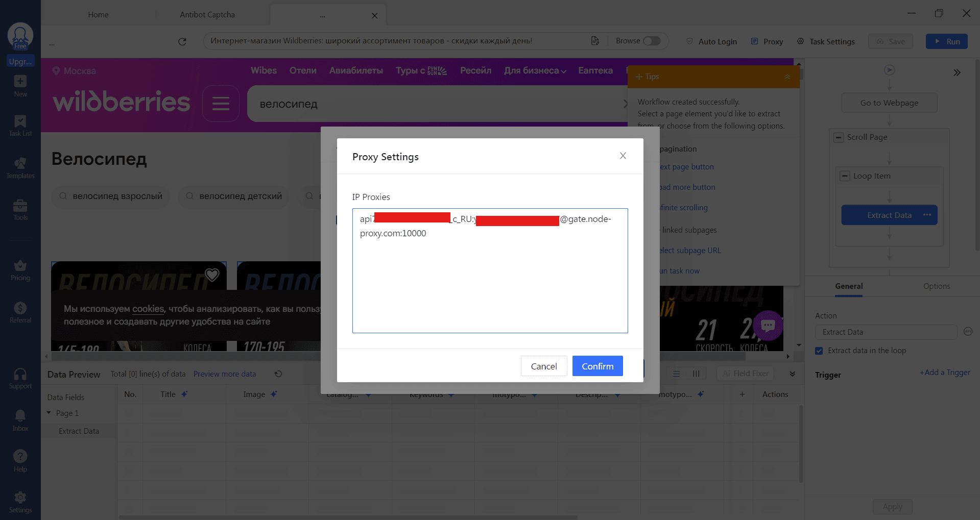Click inside the IP Proxies text area
980x520 pixels.
pyautogui.click(x=490, y=270)
